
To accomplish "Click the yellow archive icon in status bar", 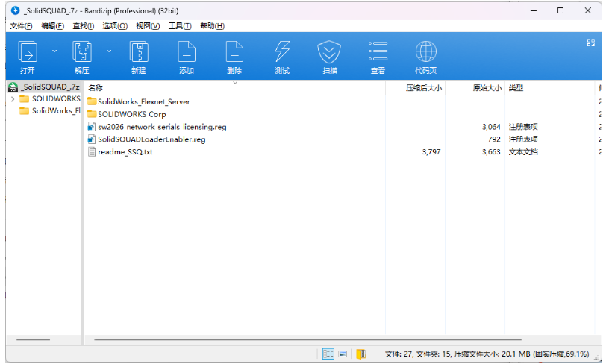I will click(x=360, y=354).
